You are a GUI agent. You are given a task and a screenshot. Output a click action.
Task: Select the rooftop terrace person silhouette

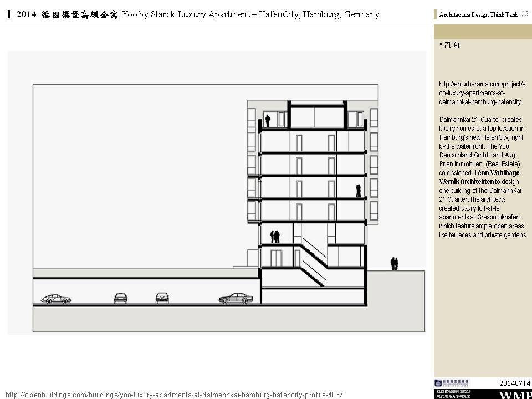(x=267, y=120)
